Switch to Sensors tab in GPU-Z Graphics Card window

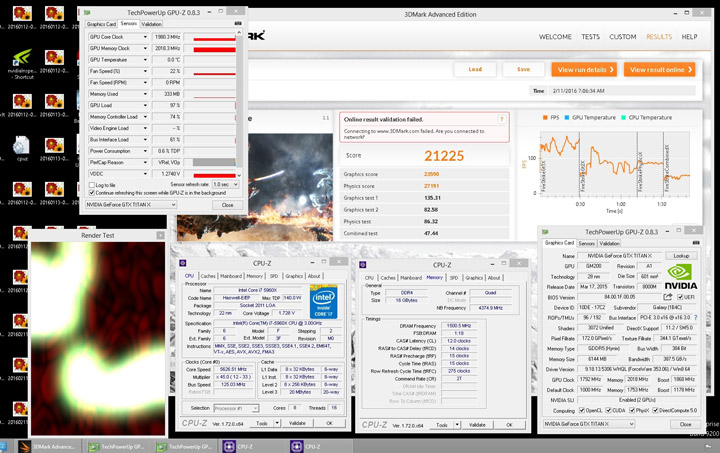pos(586,244)
